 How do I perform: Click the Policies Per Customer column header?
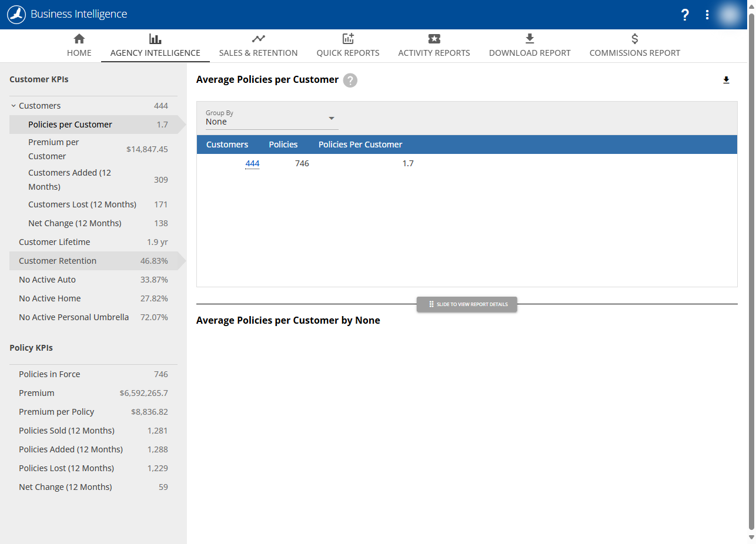point(360,145)
